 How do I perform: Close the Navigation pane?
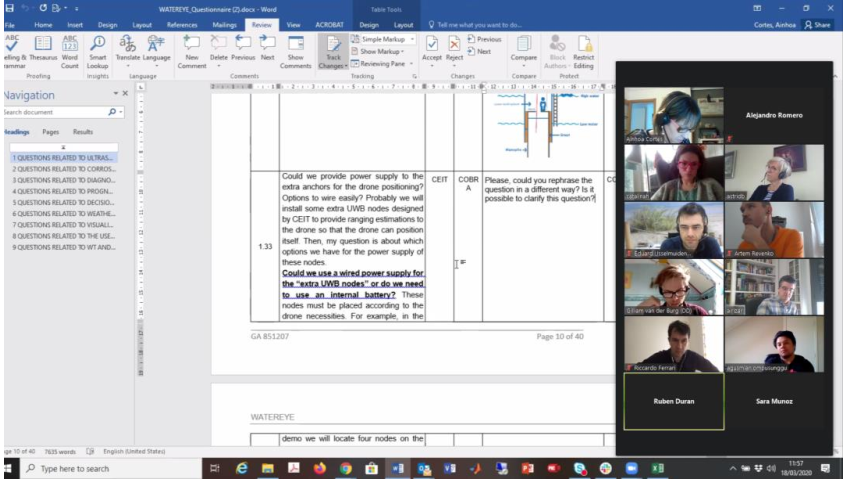click(x=125, y=94)
